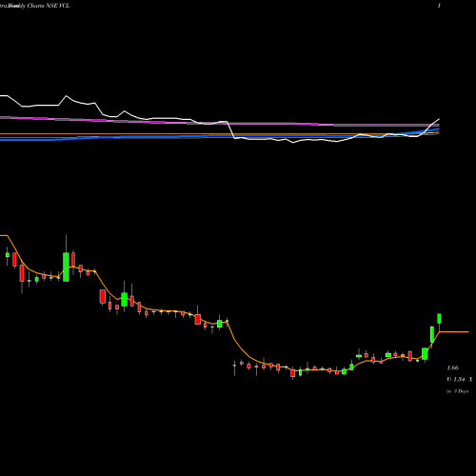Click the final rightmost green candlestick
This screenshot has height=476, width=476.
tap(439, 319)
